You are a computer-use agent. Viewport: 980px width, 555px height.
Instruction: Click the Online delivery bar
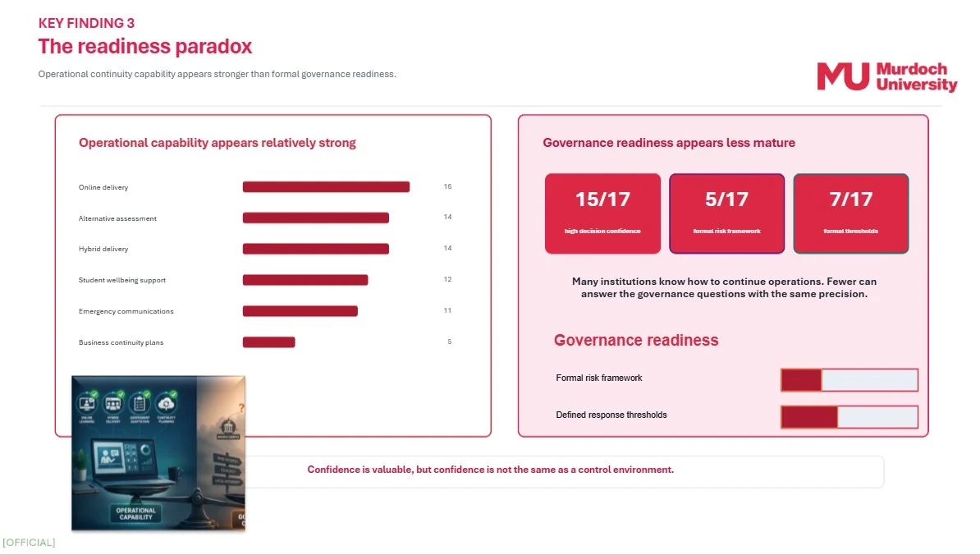coord(326,187)
